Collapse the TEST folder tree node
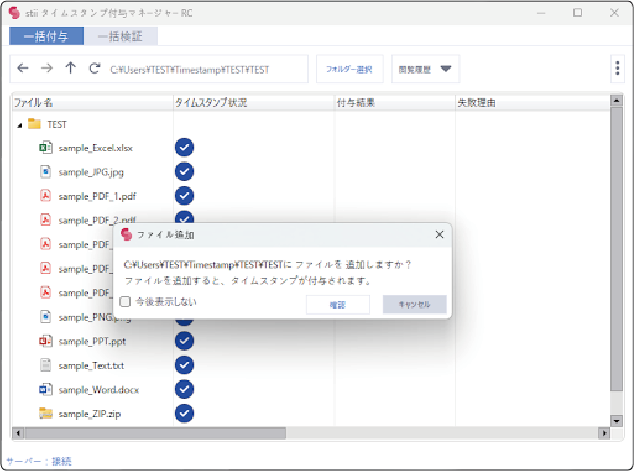 coord(20,125)
